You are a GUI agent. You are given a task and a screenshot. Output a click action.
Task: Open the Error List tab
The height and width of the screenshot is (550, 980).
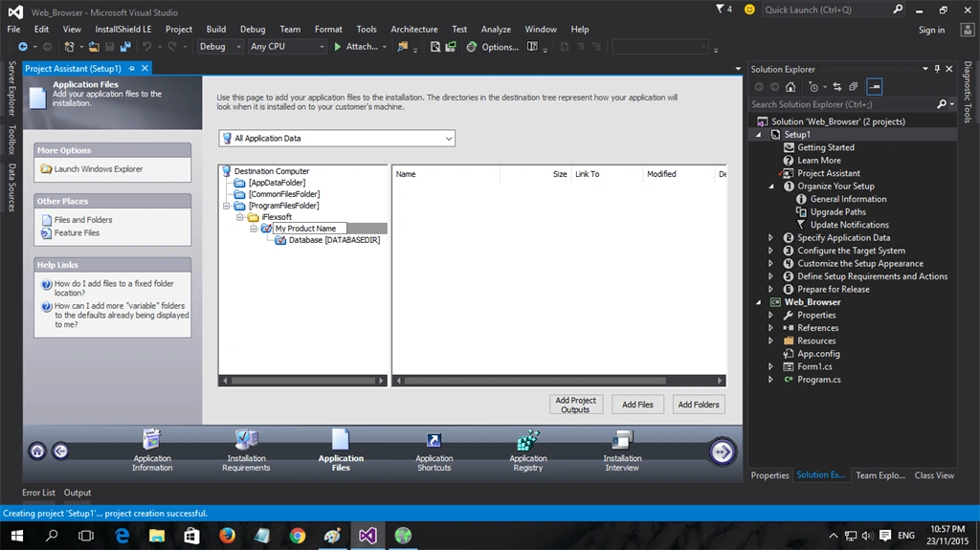38,493
